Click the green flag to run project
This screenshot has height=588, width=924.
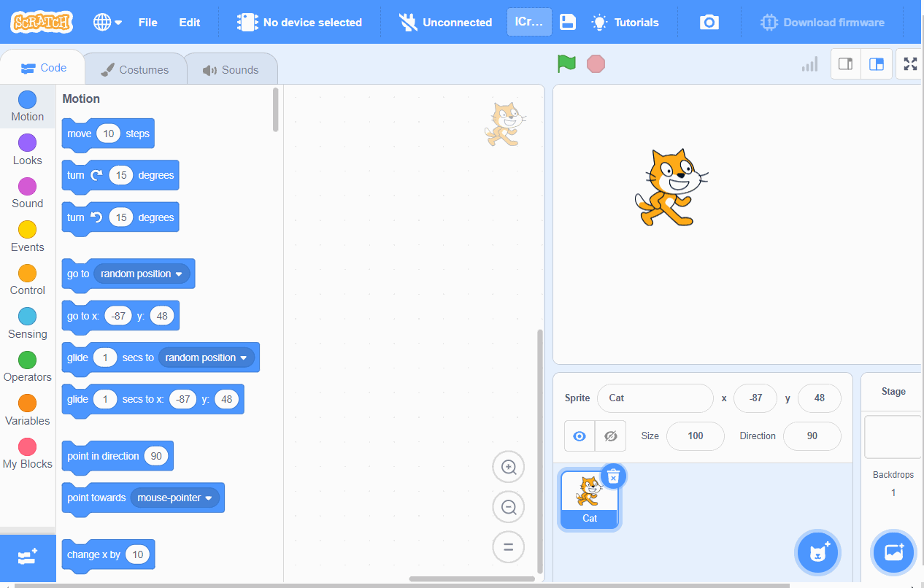(x=566, y=63)
